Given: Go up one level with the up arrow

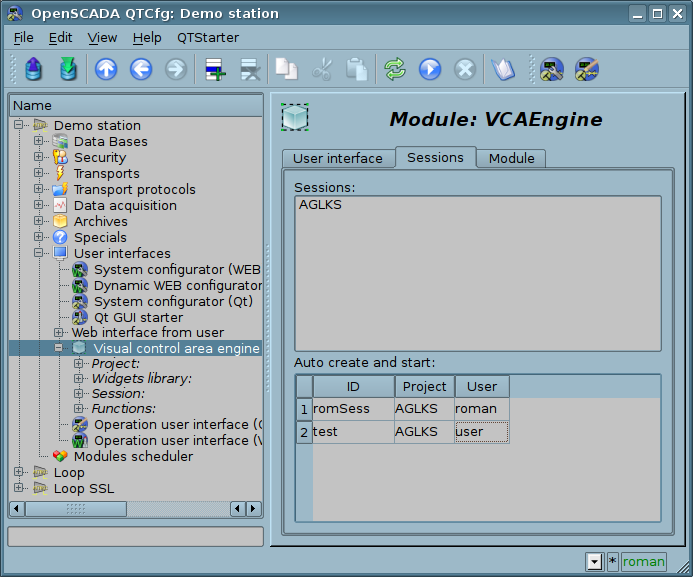Looking at the screenshot, I should point(106,69).
